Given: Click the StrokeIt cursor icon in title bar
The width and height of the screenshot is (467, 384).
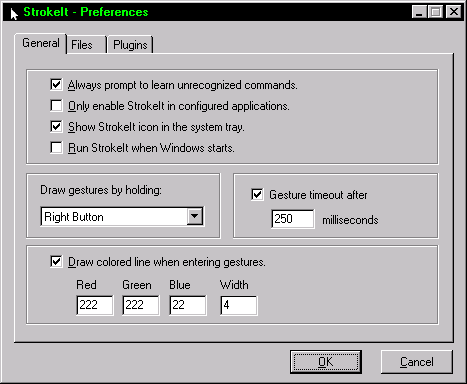Looking at the screenshot, I should pyautogui.click(x=14, y=13).
